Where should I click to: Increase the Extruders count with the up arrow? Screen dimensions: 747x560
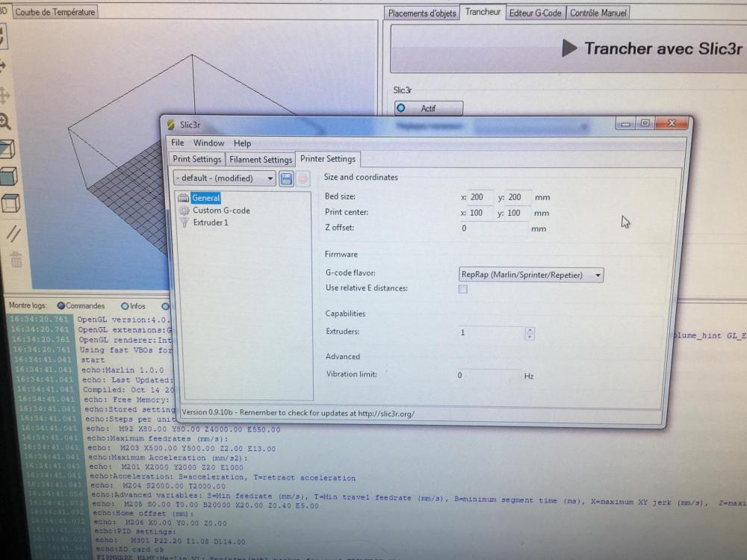click(530, 329)
